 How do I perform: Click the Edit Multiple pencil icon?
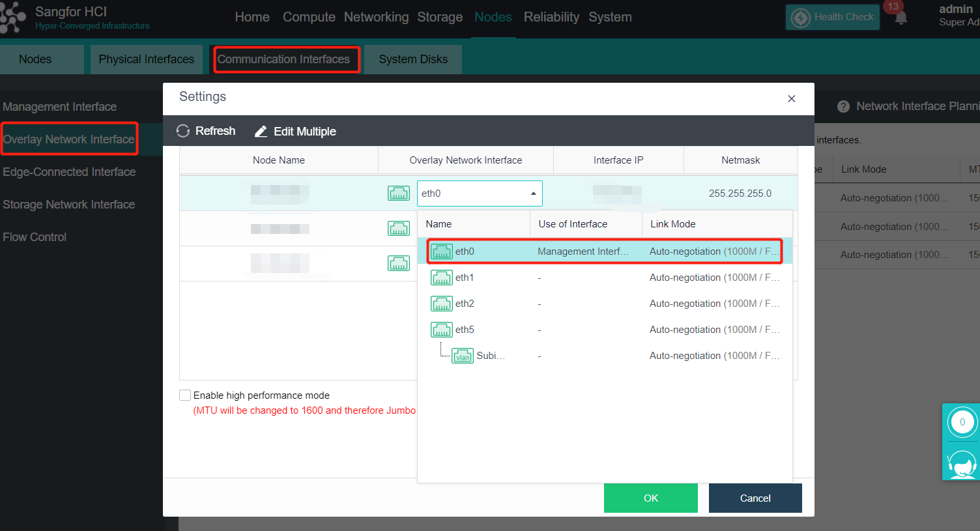pyautogui.click(x=261, y=132)
